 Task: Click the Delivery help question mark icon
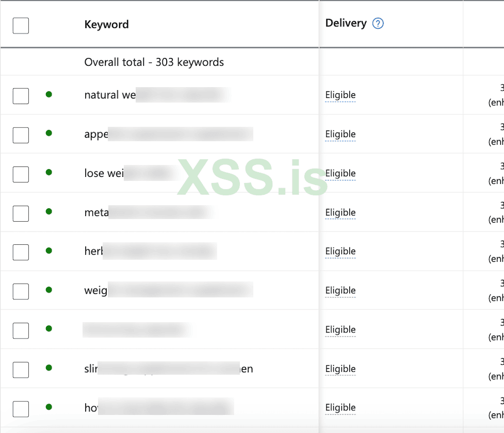[378, 23]
